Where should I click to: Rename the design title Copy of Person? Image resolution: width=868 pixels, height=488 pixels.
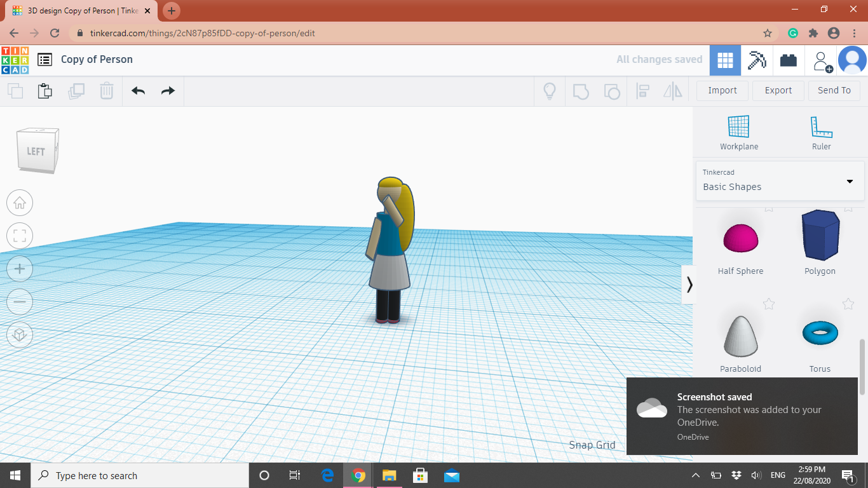pyautogui.click(x=97, y=59)
